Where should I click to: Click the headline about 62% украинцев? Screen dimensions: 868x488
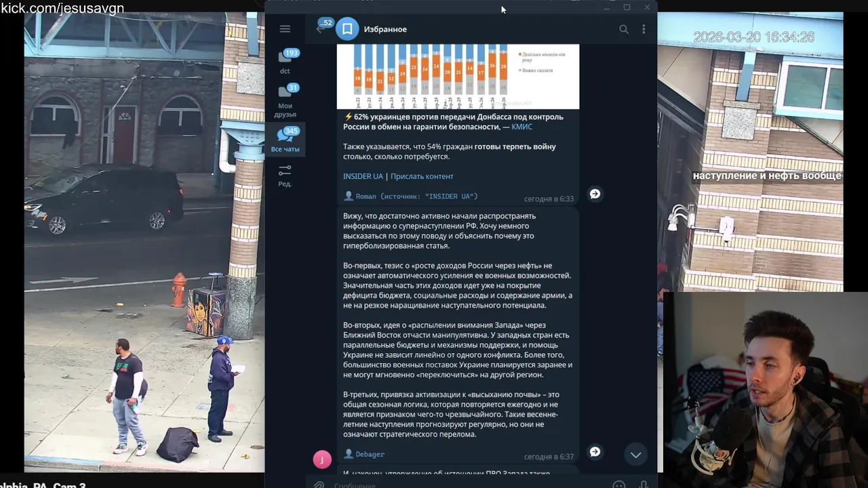click(x=453, y=122)
